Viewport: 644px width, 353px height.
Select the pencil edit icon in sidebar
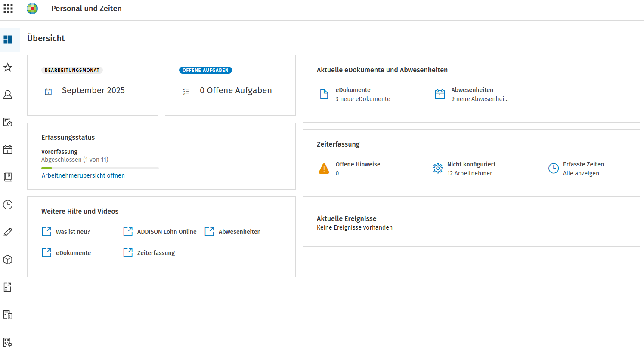pyautogui.click(x=8, y=232)
